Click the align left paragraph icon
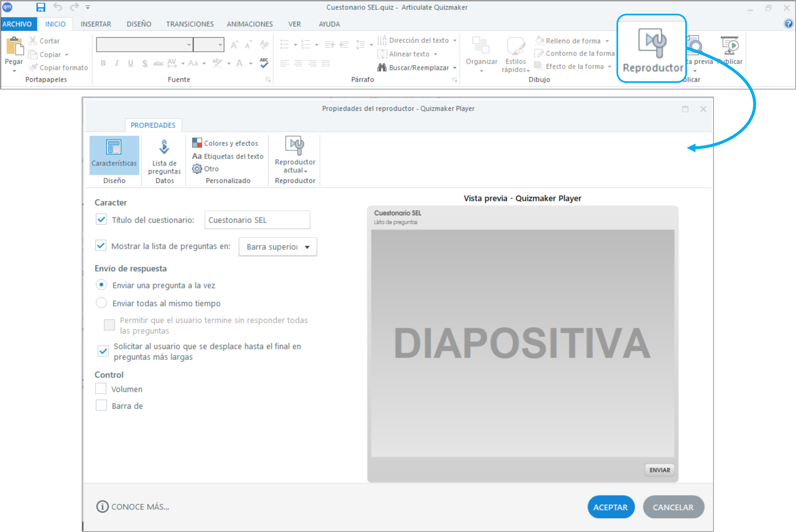This screenshot has width=796, height=532. (x=284, y=63)
